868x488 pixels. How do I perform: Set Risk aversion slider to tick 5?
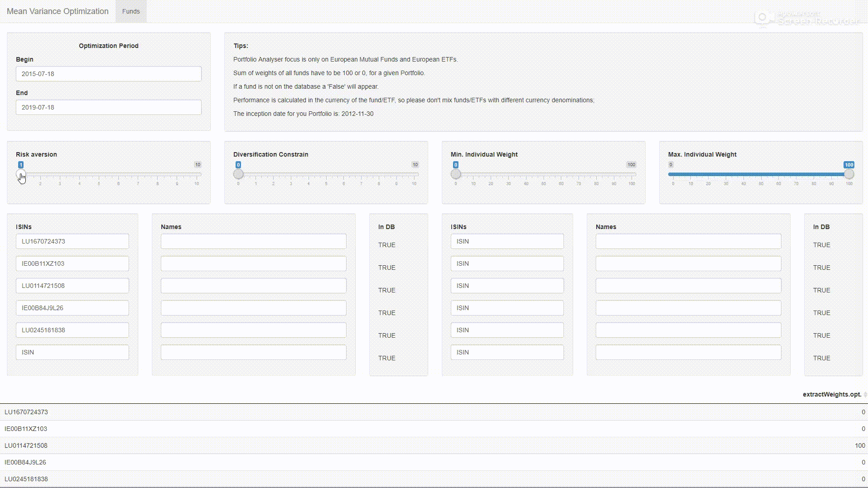coord(99,174)
